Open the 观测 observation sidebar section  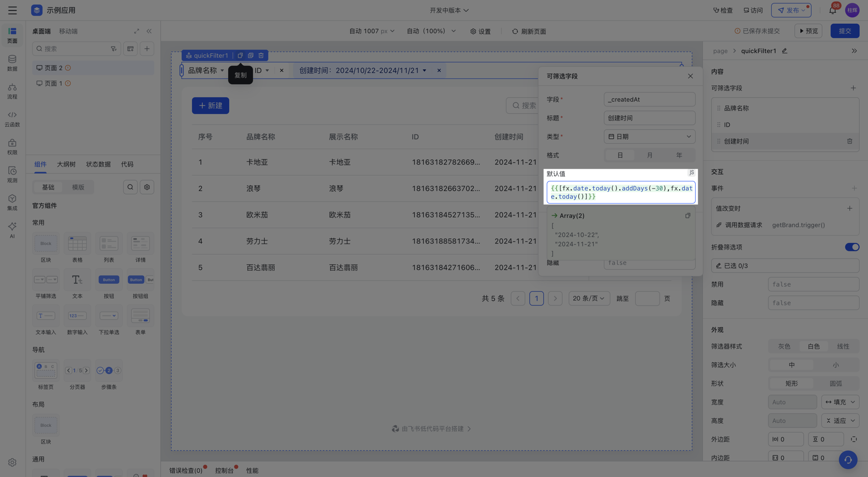point(12,175)
